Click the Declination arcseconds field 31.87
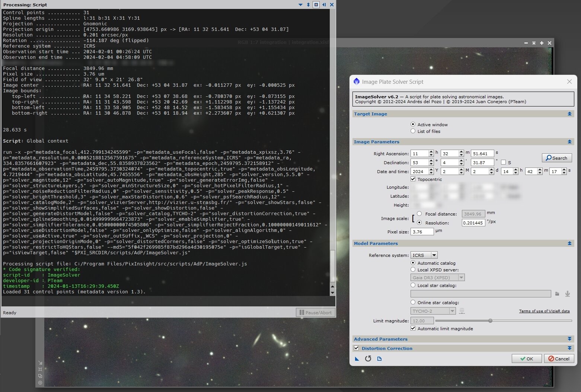The height and width of the screenshot is (392, 581). pos(482,162)
